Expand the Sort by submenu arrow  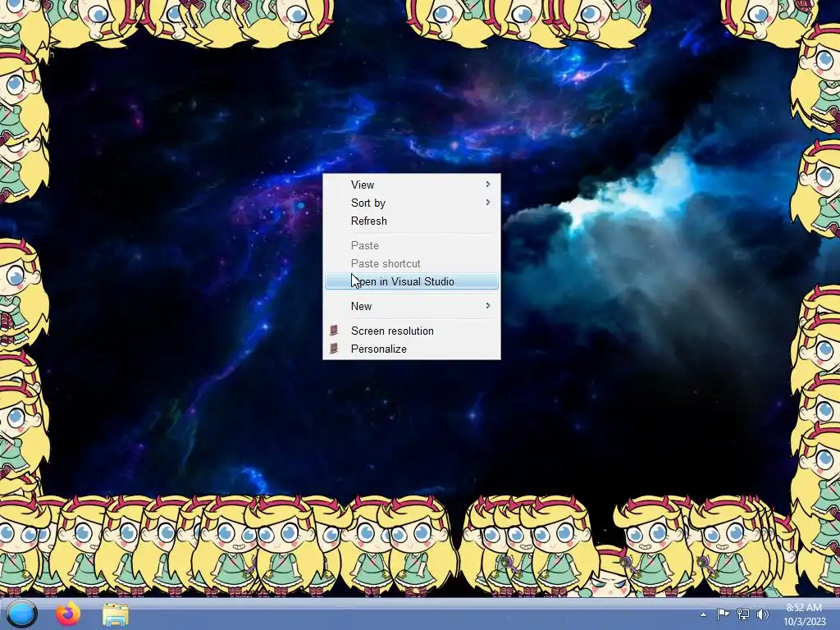pyautogui.click(x=487, y=203)
